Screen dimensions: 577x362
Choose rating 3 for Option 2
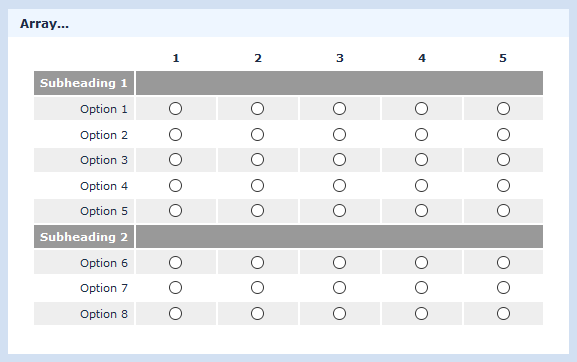click(x=339, y=135)
